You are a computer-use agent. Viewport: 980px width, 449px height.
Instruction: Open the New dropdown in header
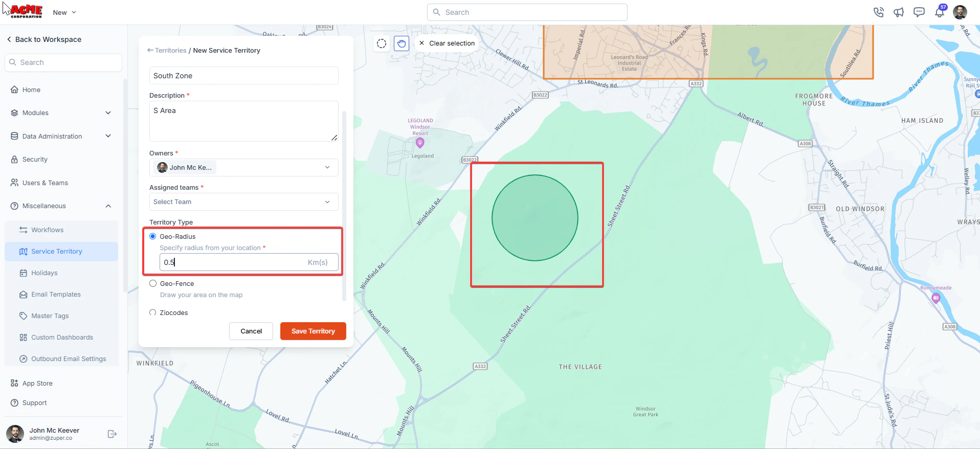coord(64,12)
